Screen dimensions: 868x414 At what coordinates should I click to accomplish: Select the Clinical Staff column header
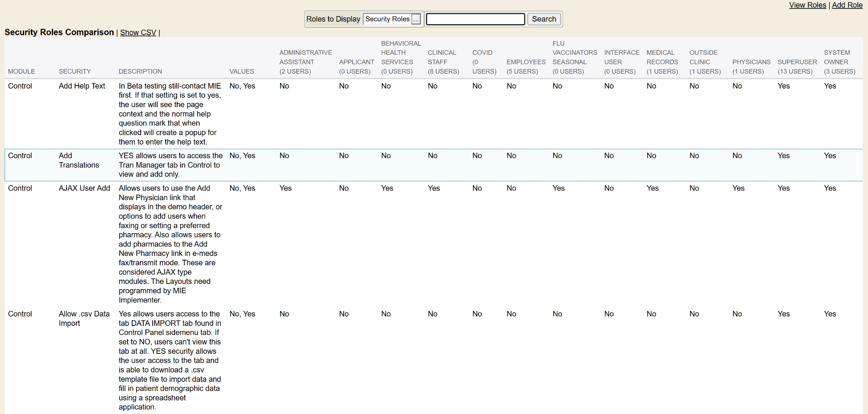click(x=443, y=62)
